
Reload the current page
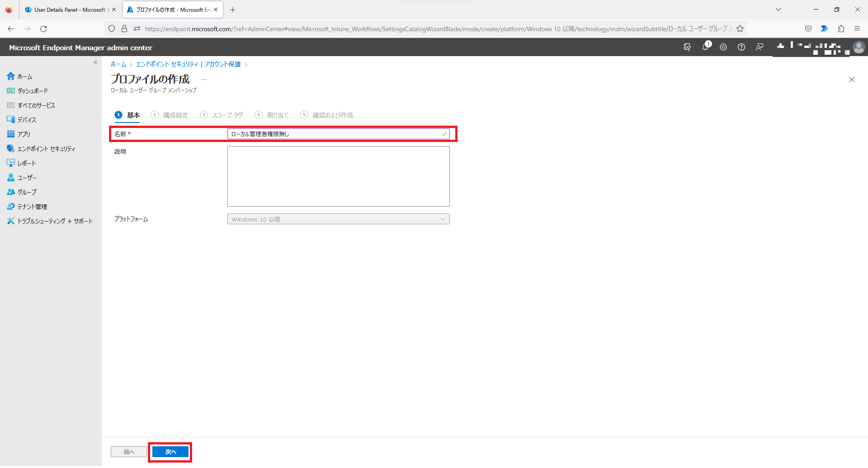tap(43, 29)
